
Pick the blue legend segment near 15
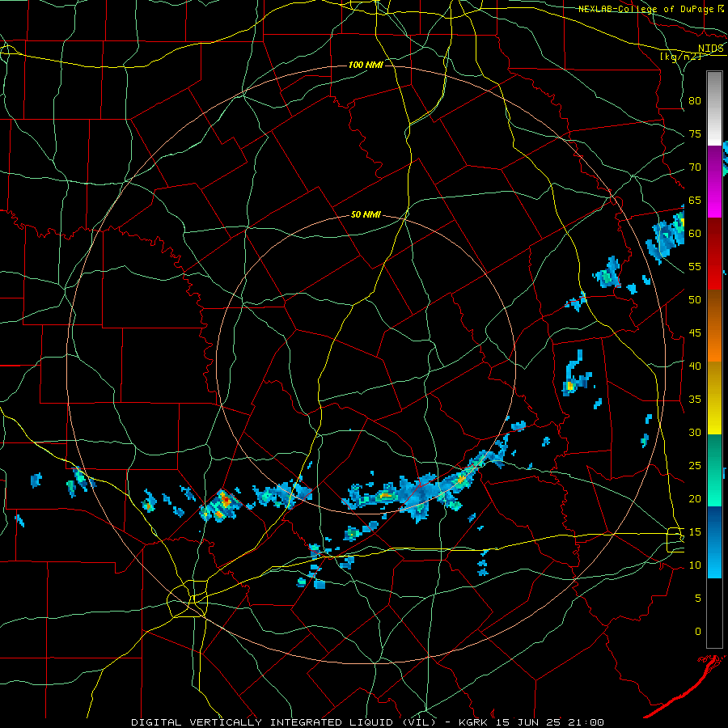[714, 542]
